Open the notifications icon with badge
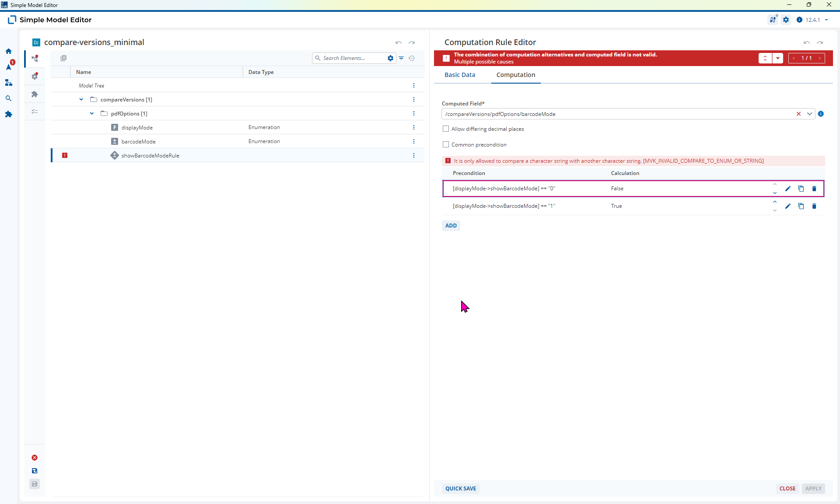Screen dimensions: 840x504 [9, 66]
